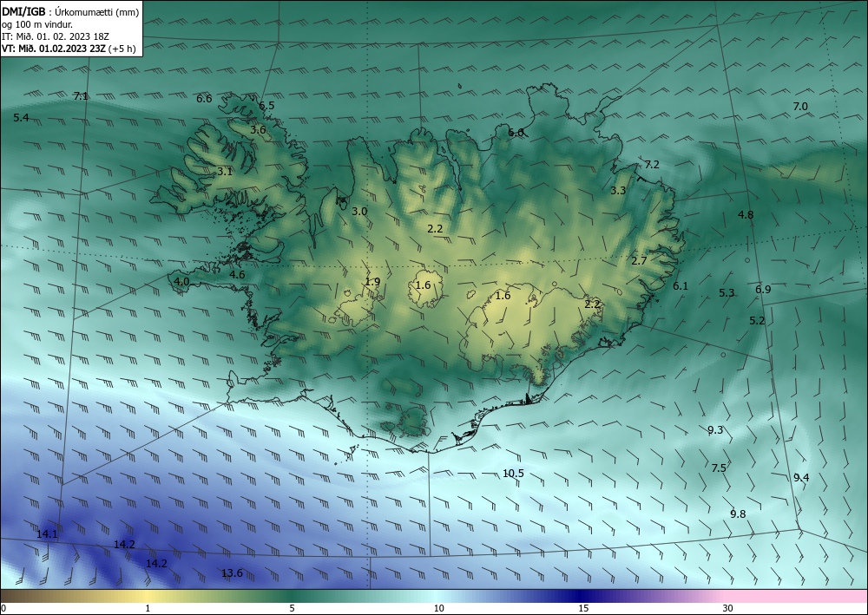
Task: Click the color scale tick label 0
Action: pyautogui.click(x=3, y=608)
